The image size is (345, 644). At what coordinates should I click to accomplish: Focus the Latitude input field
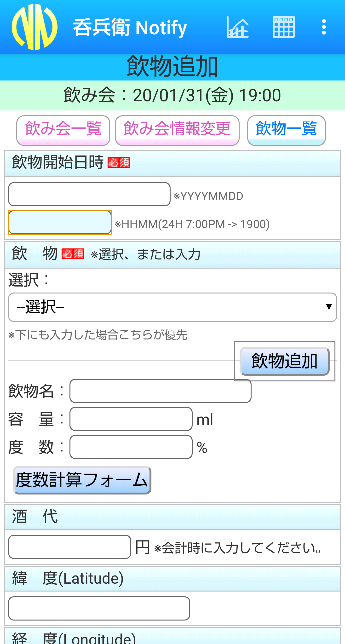point(99,608)
